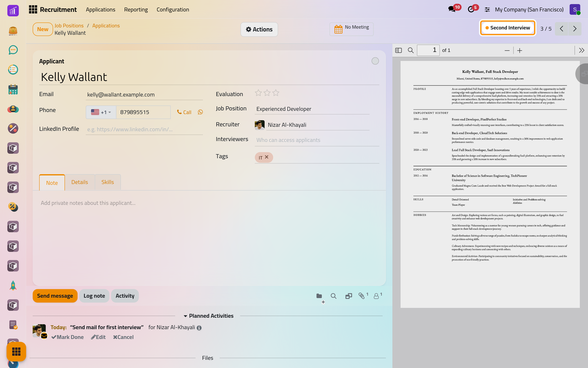Switch to the Details tab

coord(80,182)
